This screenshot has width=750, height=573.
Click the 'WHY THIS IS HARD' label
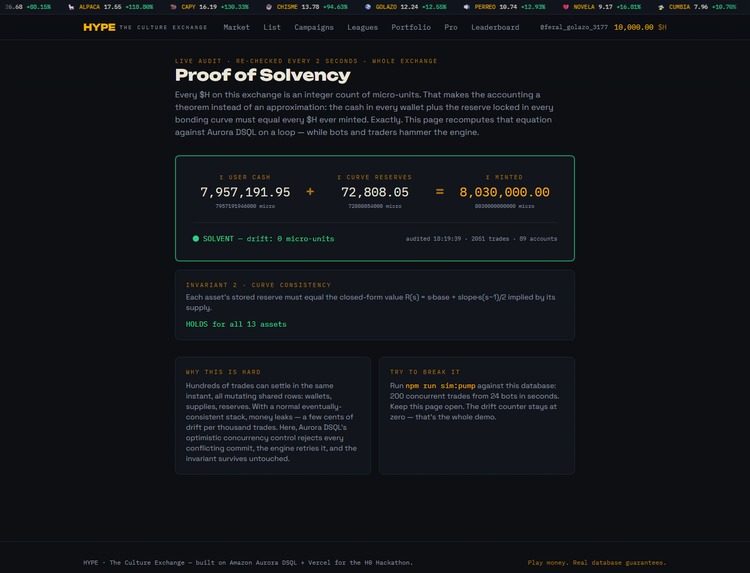click(x=223, y=372)
